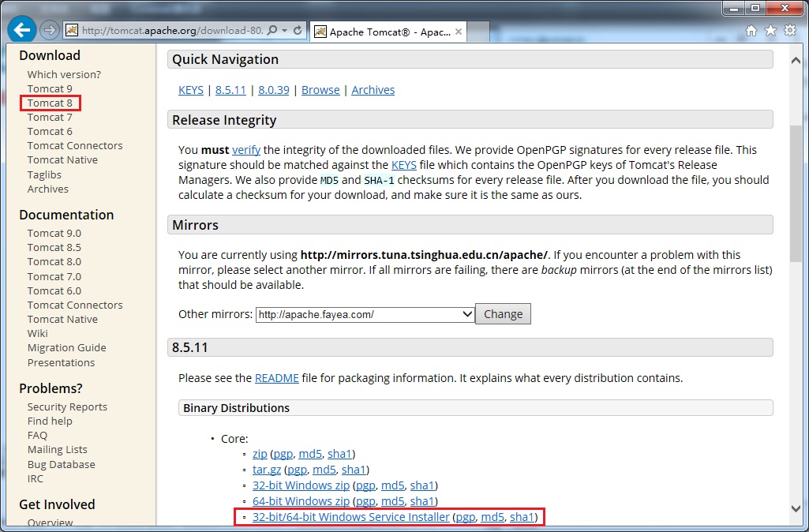This screenshot has width=809, height=532.
Task: Open Tomcat 8.0 documentation link
Action: point(54,261)
